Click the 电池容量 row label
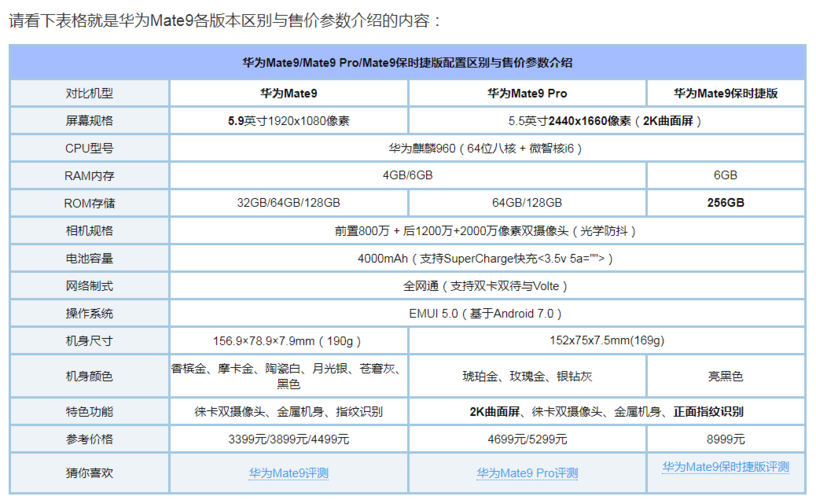This screenshot has height=500, width=816. pyautogui.click(x=90, y=258)
